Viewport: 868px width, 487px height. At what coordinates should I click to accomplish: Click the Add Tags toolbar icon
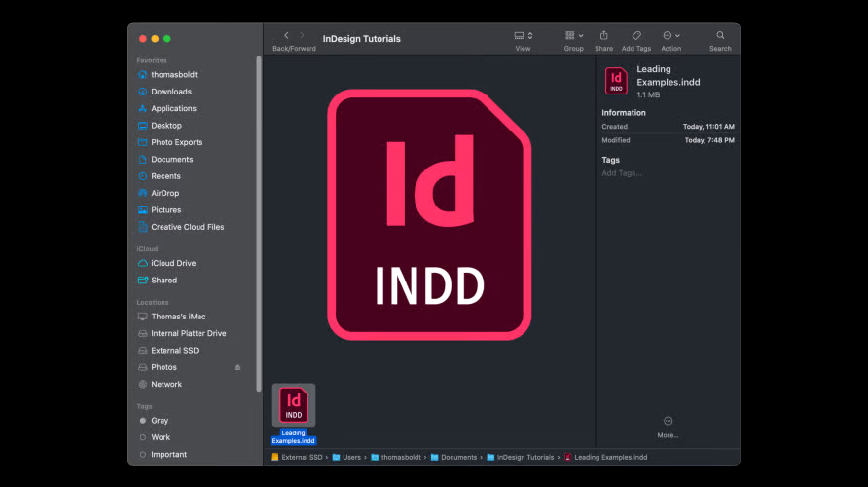coord(636,35)
